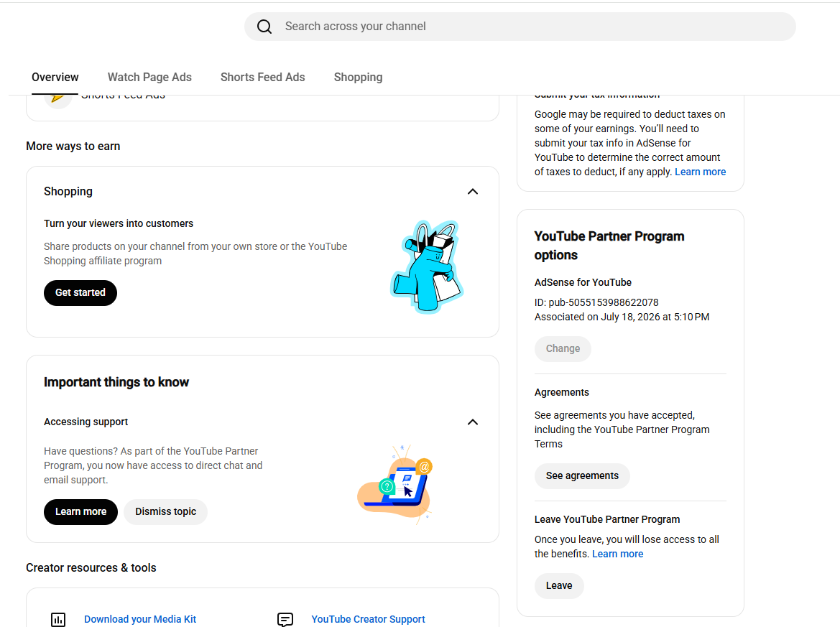
Task: Click Associated on July 18, 2026 text
Action: coord(622,317)
